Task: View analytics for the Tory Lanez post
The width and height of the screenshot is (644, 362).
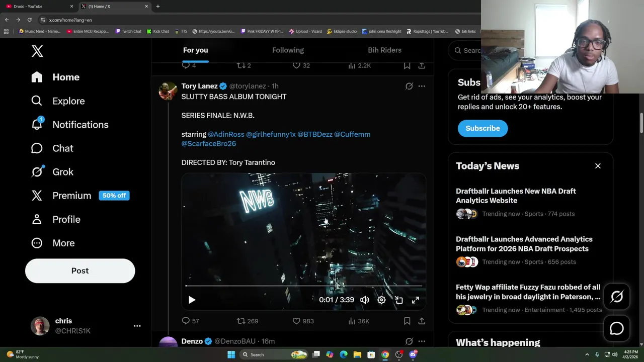Action: coord(358,321)
